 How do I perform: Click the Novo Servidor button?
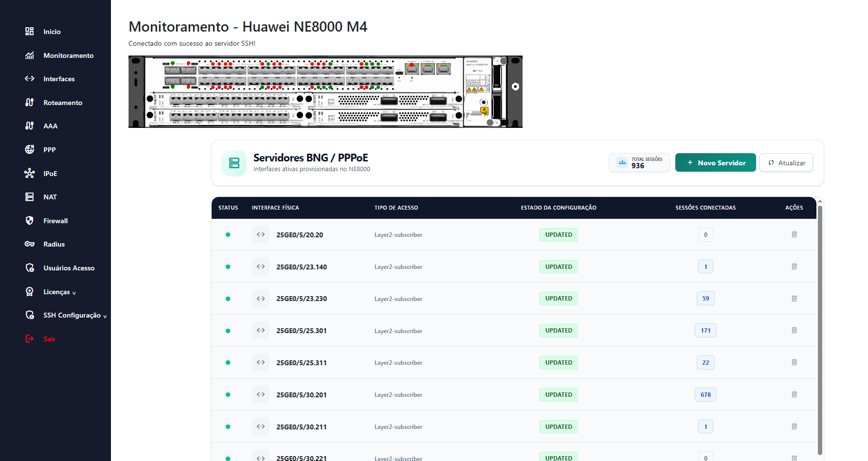click(716, 162)
